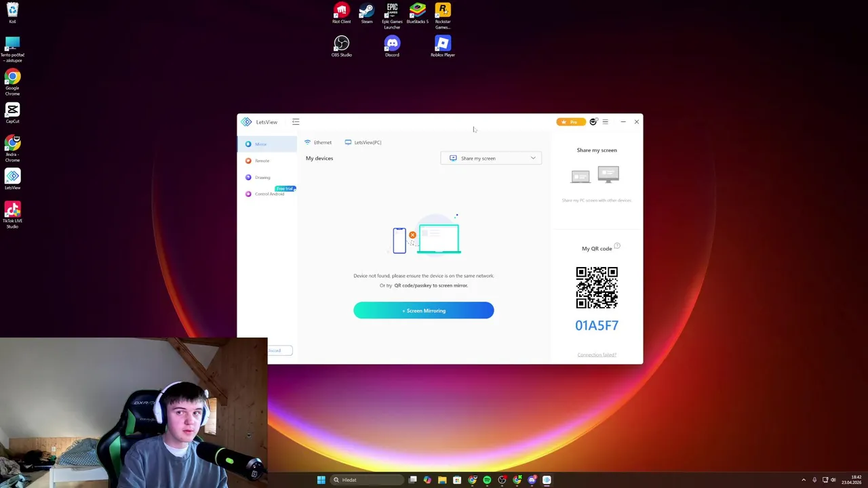This screenshot has width=868, height=488.
Task: Expand the Share my screen dropdown
Action: click(x=491, y=158)
